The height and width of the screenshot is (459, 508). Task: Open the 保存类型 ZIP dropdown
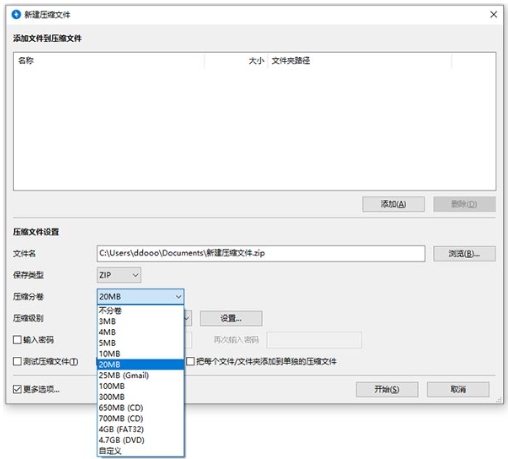point(119,275)
